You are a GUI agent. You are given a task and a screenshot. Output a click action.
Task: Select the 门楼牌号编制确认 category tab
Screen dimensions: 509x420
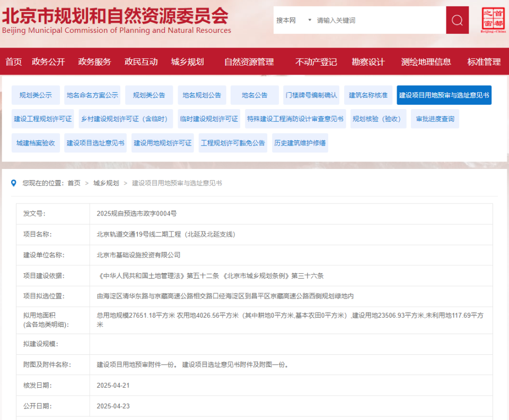(311, 95)
